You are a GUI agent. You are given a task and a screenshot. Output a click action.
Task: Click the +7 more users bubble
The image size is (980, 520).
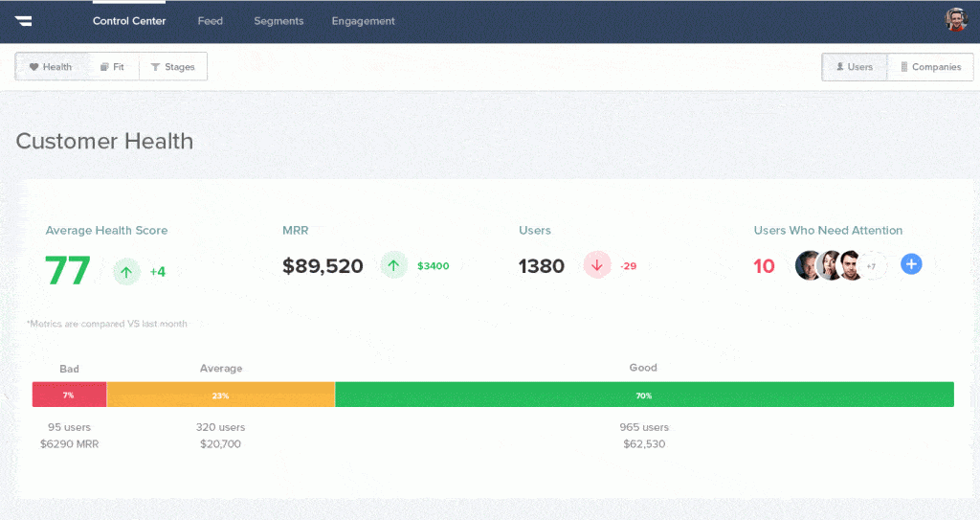871,265
